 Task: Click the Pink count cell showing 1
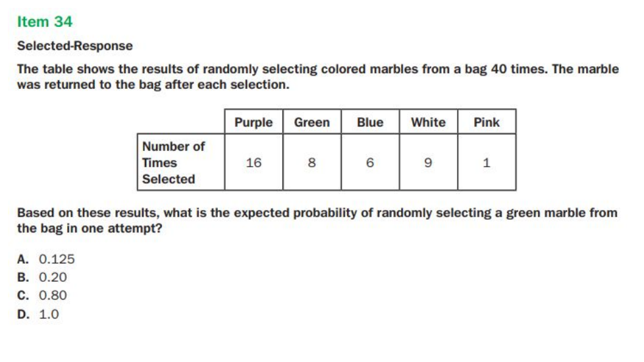point(487,163)
